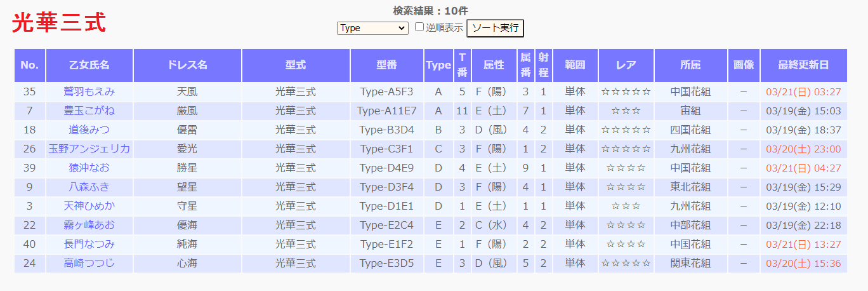Click the 所属 column header
The image size is (868, 291).
(690, 65)
